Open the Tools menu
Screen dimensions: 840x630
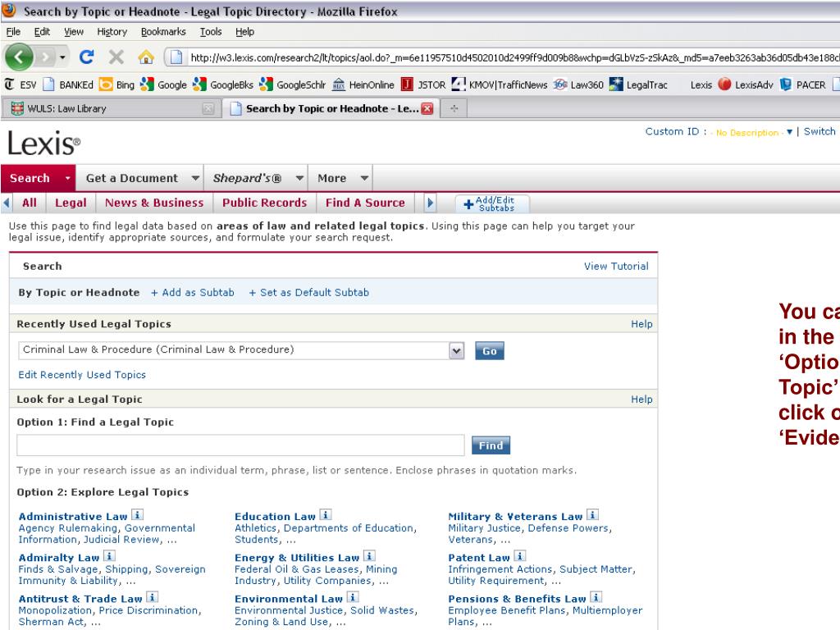(211, 32)
